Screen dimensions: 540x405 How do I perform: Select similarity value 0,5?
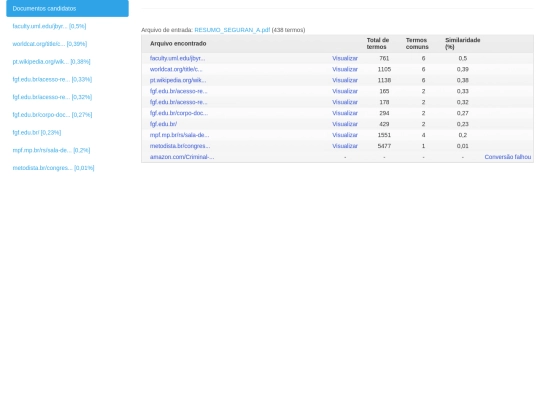click(463, 58)
